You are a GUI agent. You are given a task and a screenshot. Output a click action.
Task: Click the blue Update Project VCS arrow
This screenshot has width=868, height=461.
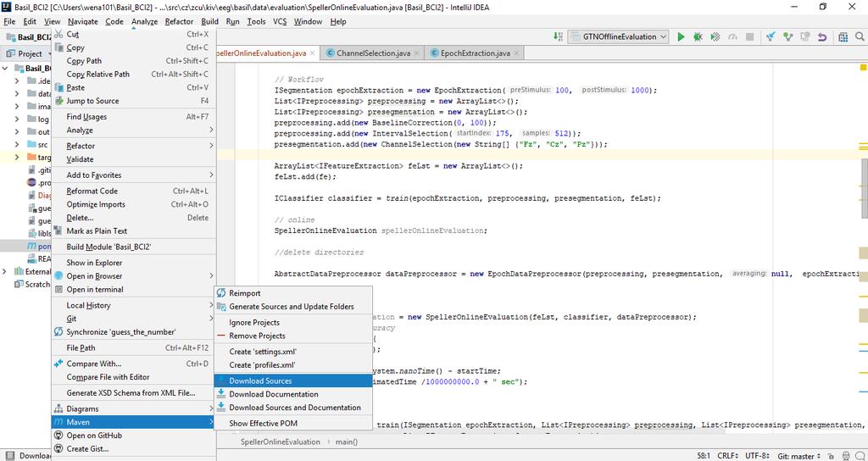[x=771, y=37]
